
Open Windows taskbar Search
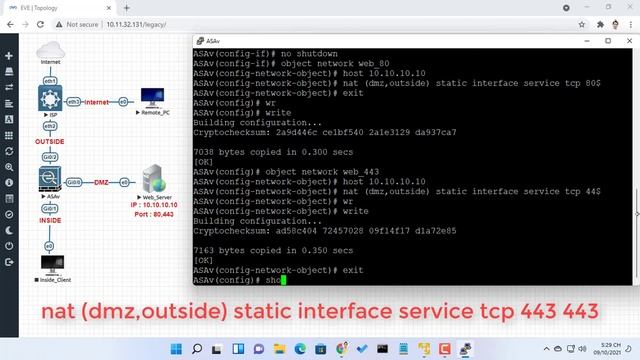[x=197, y=349]
